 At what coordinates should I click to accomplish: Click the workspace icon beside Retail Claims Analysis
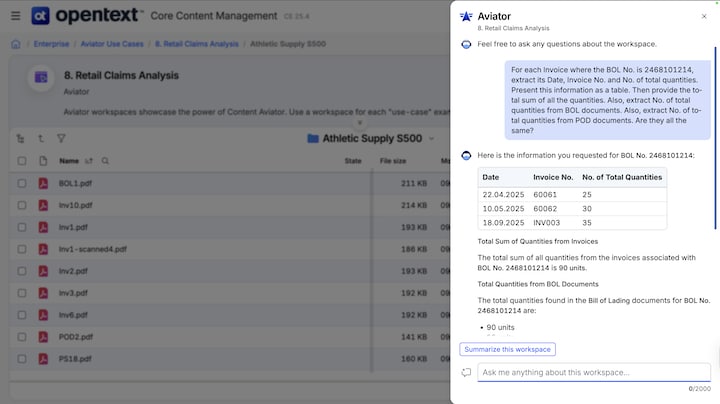tap(41, 77)
